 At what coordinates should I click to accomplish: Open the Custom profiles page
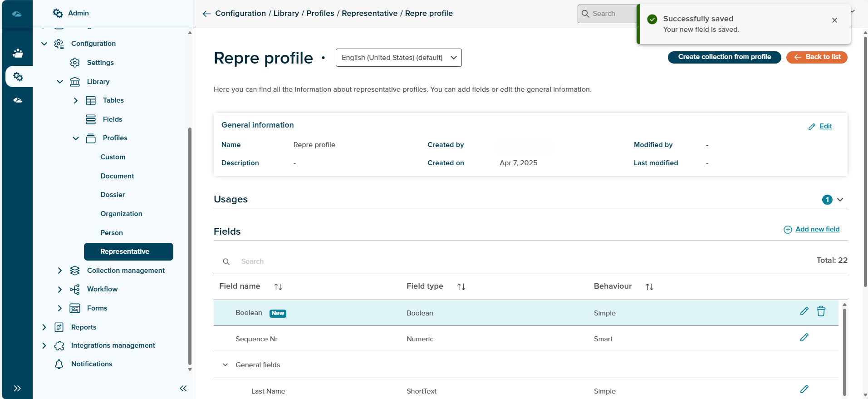(x=113, y=157)
